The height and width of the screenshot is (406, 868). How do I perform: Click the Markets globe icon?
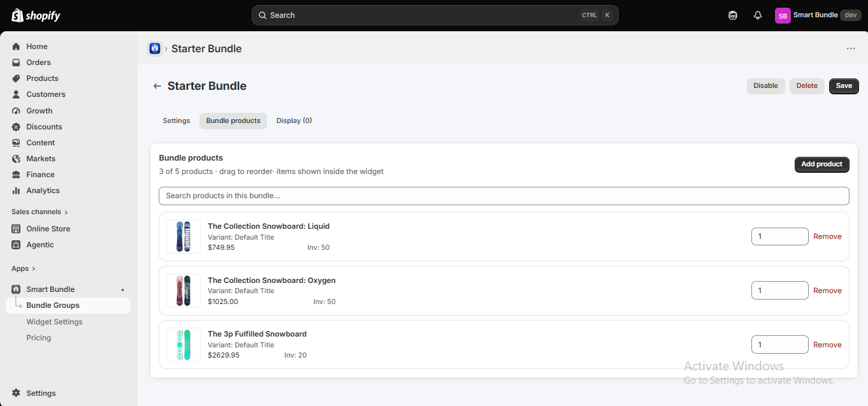(16, 159)
